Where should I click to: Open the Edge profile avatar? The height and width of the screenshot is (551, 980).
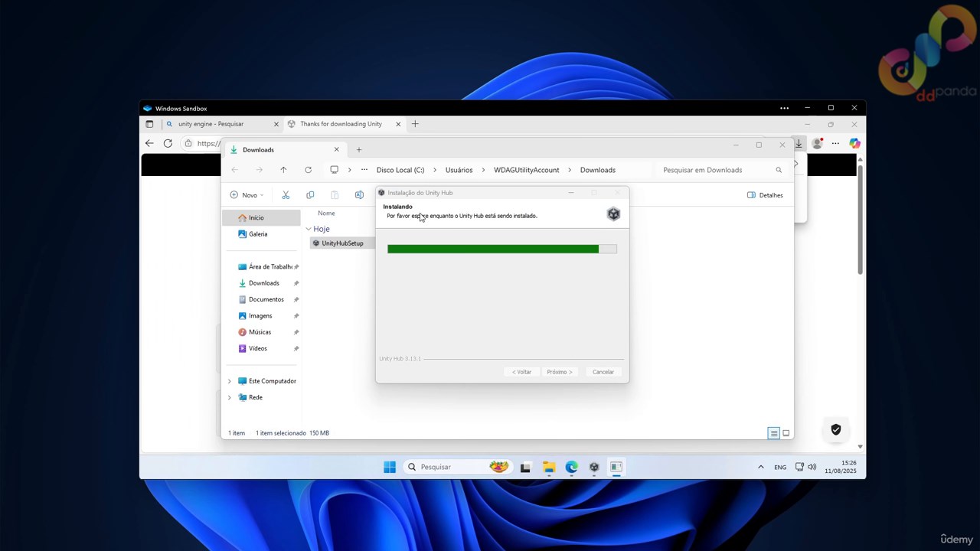coord(817,143)
